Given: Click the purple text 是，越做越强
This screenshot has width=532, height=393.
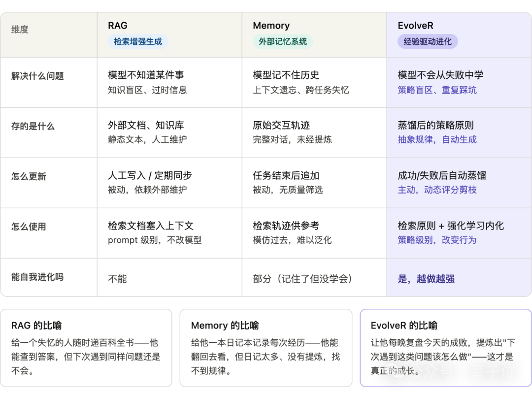Looking at the screenshot, I should (x=426, y=279).
